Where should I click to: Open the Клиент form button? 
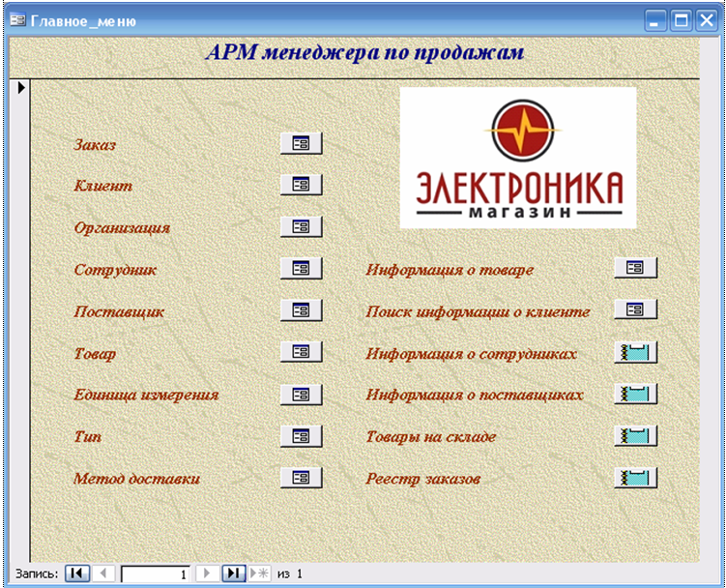pos(301,185)
